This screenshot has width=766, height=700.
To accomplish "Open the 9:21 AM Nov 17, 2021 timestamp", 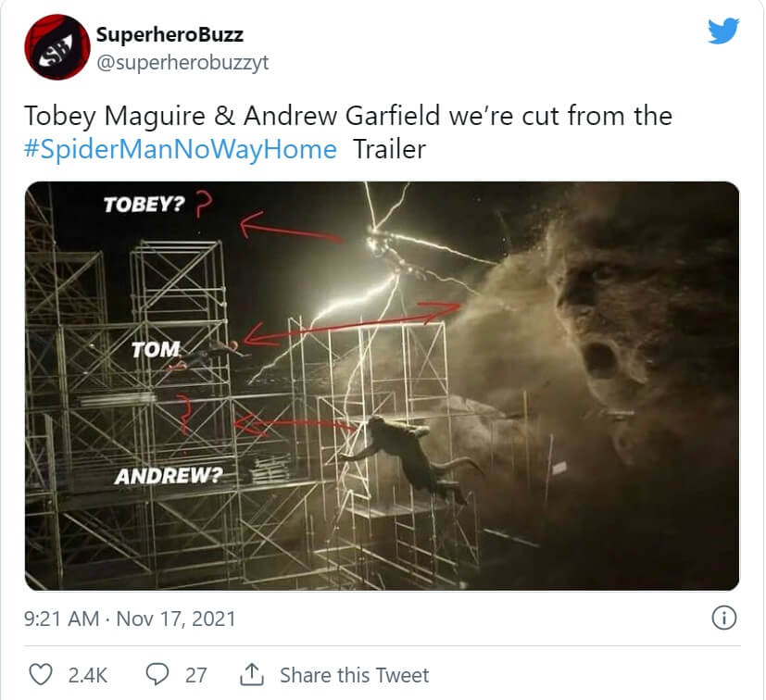I will [x=130, y=619].
